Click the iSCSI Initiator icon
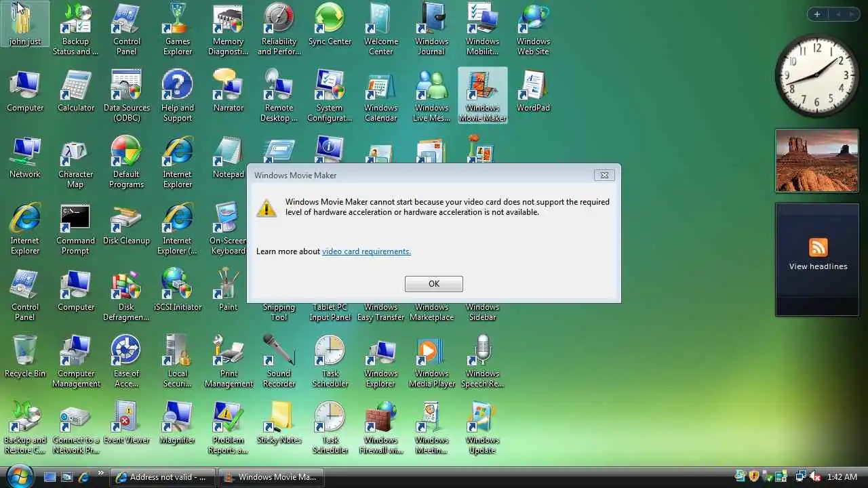The image size is (868, 488). click(x=178, y=290)
